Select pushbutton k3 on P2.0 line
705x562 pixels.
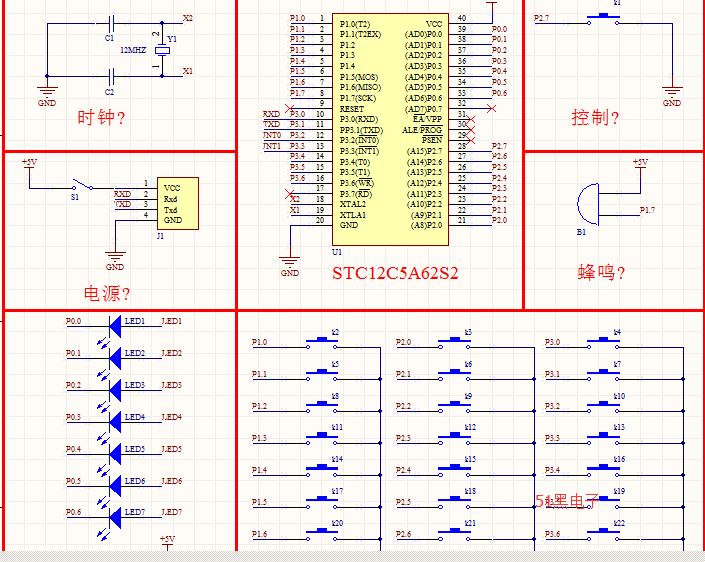(x=455, y=343)
